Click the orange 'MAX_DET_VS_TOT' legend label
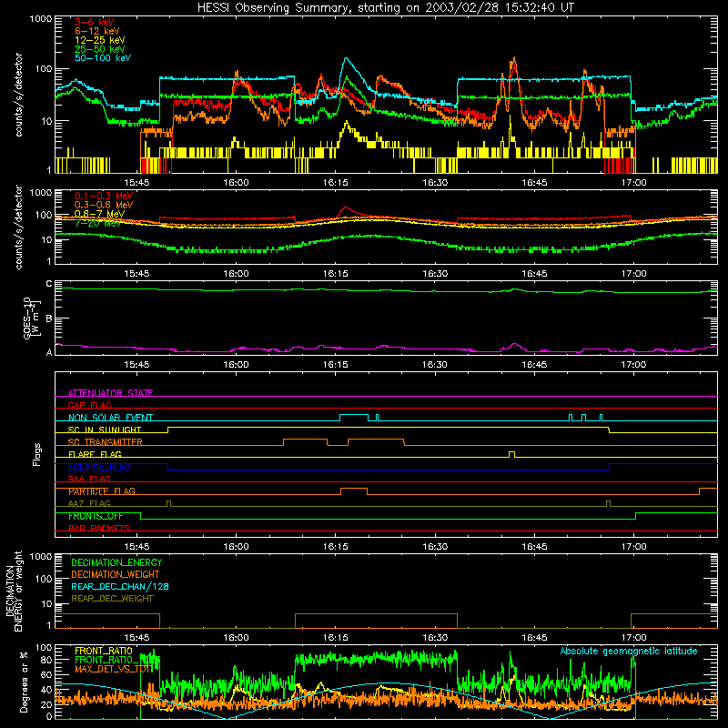Image resolution: width=728 pixels, height=728 pixels. tap(114, 669)
